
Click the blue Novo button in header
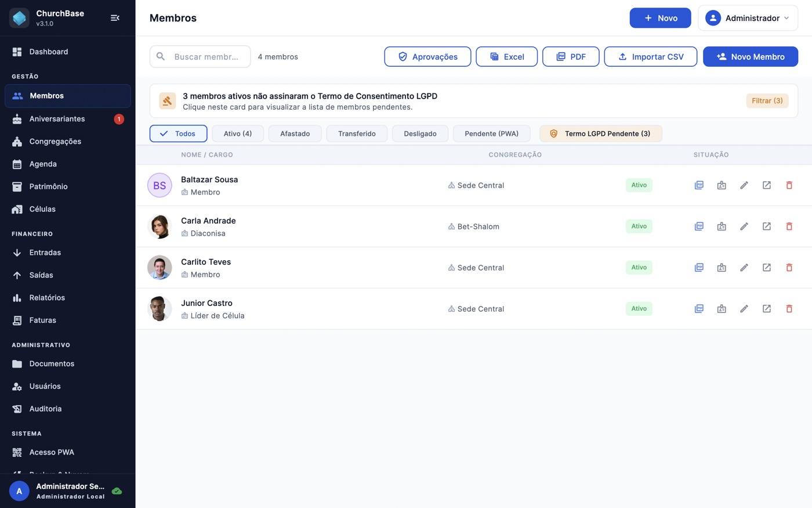[660, 18]
